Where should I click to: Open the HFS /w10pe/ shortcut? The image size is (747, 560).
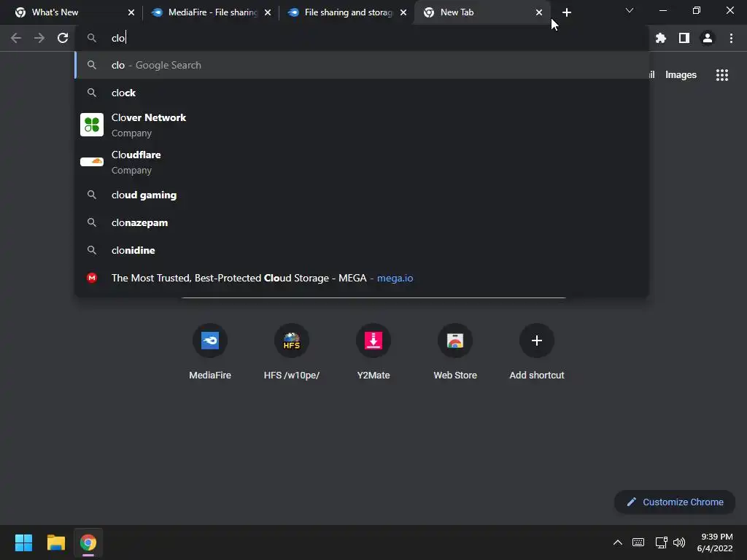coord(292,351)
